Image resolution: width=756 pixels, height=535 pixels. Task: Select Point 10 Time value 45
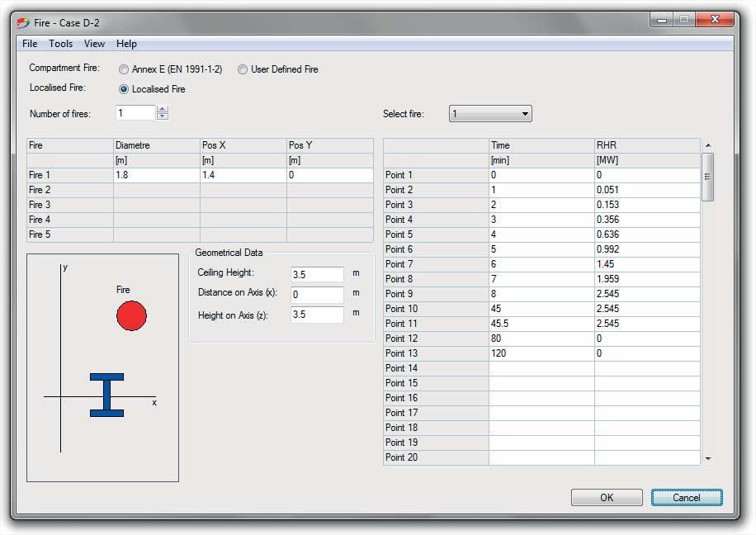[541, 310]
